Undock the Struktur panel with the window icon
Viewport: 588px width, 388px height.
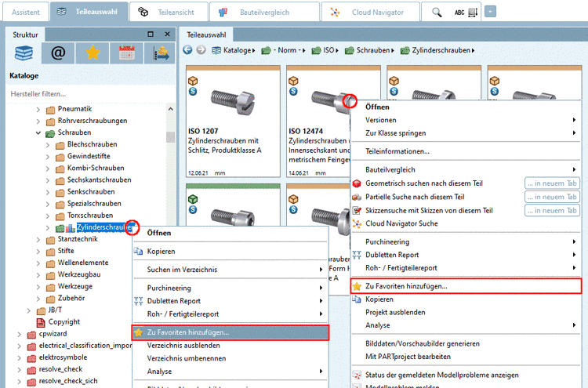coord(151,34)
